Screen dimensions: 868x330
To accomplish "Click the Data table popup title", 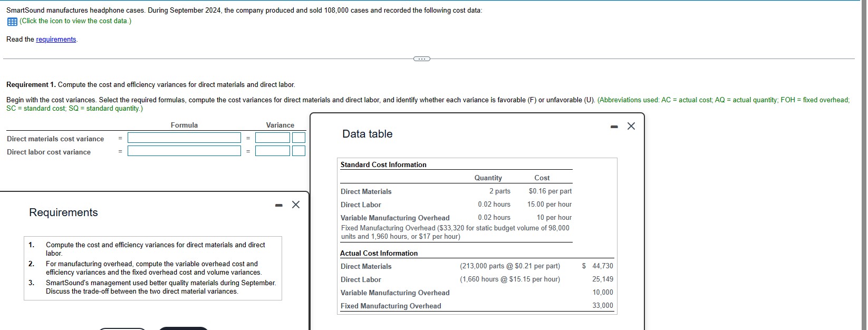I will [367, 134].
